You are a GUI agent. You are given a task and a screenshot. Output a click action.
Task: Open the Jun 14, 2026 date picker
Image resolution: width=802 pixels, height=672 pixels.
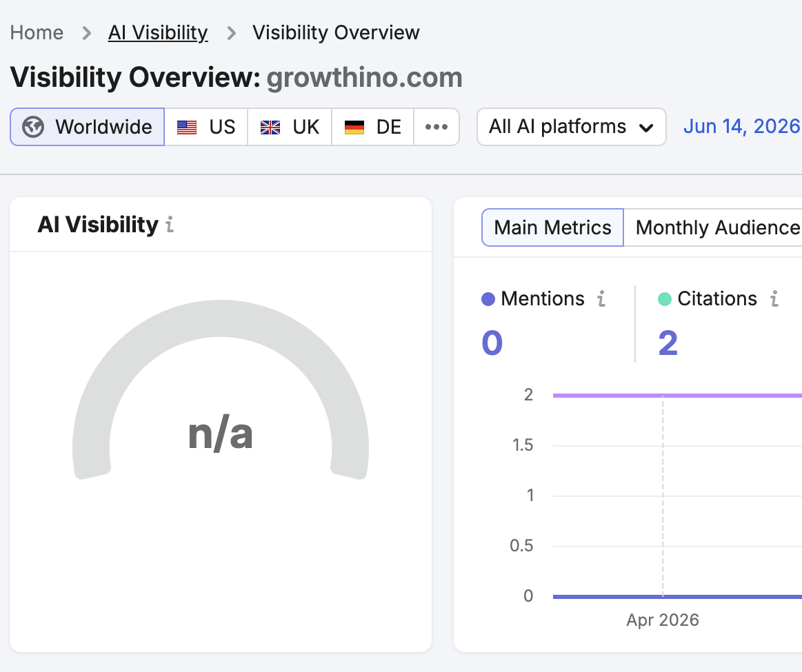[x=741, y=126]
